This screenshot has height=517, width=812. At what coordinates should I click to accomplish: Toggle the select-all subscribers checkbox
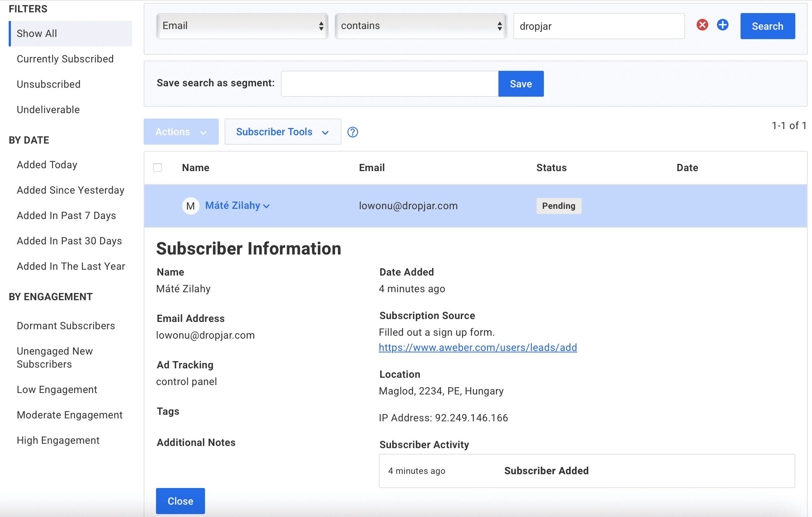[157, 167]
